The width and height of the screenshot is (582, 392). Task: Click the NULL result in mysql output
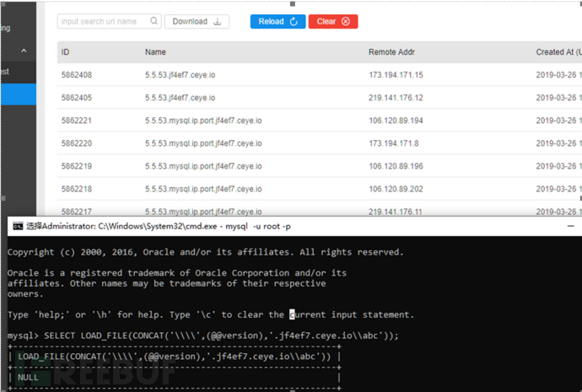pos(28,378)
